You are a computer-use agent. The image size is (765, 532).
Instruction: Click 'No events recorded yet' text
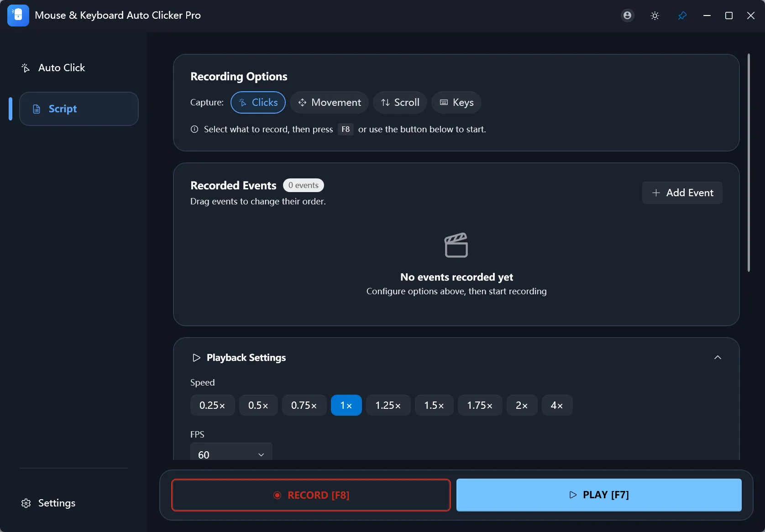pyautogui.click(x=456, y=277)
